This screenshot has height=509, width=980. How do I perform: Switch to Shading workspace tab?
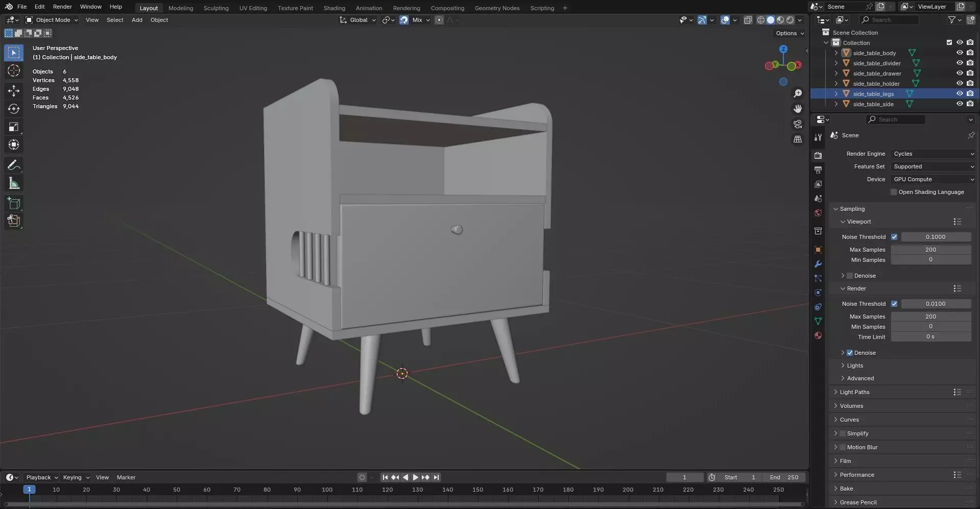[x=334, y=8]
